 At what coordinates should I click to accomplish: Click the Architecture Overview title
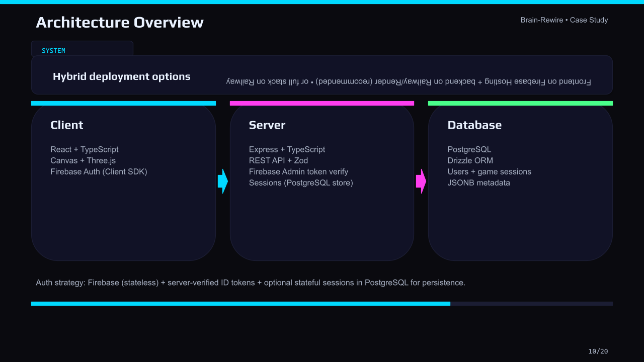tap(120, 23)
